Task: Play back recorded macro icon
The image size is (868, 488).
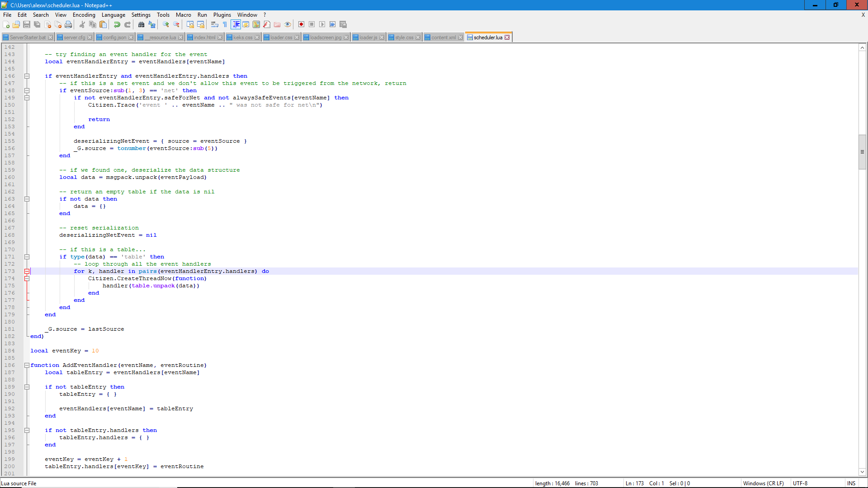Action: pos(322,24)
